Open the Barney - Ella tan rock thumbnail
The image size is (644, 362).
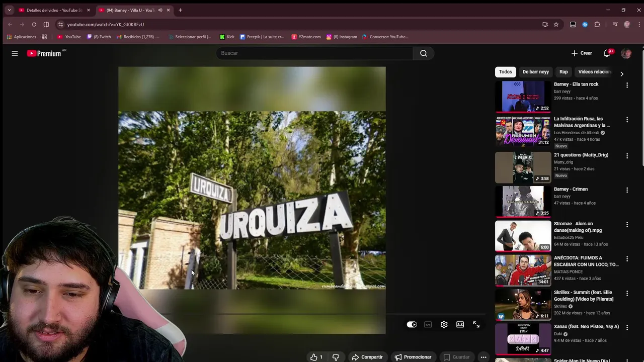click(x=523, y=97)
